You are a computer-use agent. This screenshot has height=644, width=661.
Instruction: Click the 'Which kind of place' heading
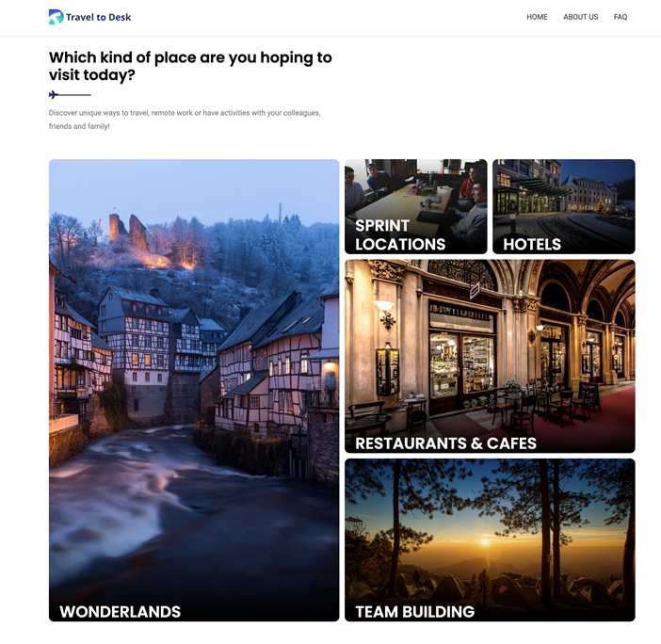190,66
